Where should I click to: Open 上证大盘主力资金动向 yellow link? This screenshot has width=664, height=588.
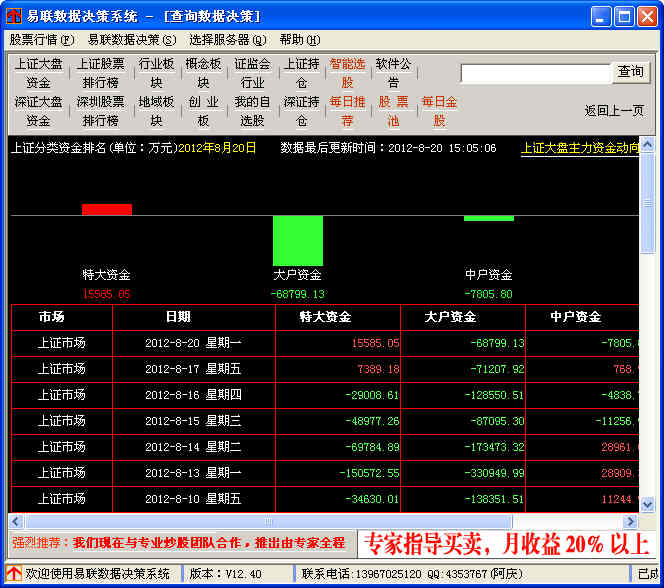click(580, 148)
